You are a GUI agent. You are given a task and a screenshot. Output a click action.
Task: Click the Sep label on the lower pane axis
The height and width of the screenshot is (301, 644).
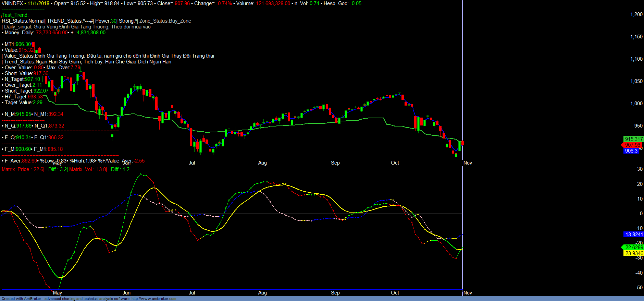click(335, 293)
